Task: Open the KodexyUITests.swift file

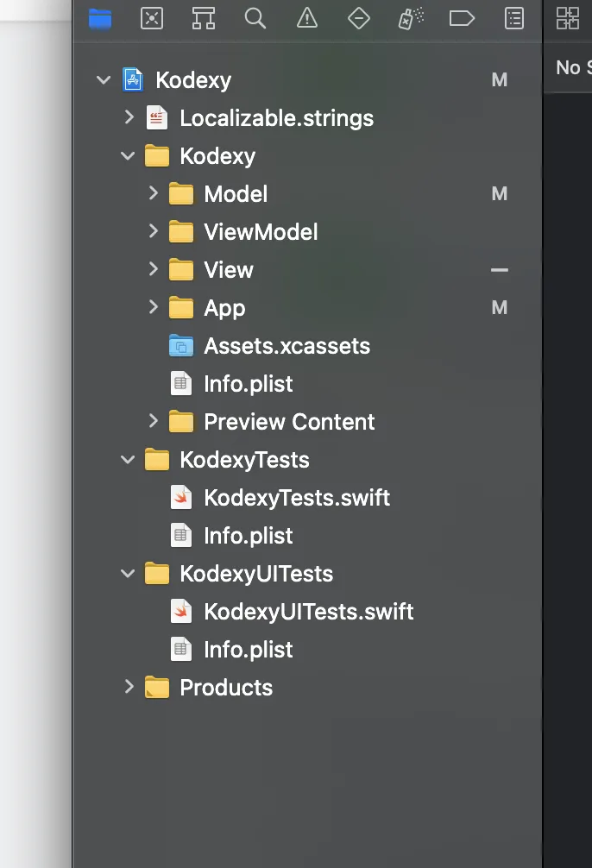Action: coord(308,612)
